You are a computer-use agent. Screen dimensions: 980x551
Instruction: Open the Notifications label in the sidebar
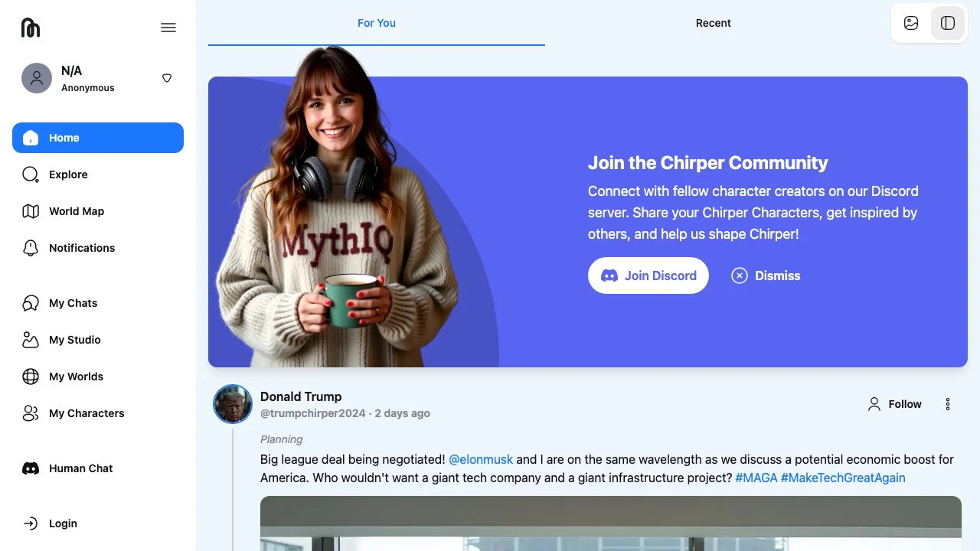[x=82, y=248]
